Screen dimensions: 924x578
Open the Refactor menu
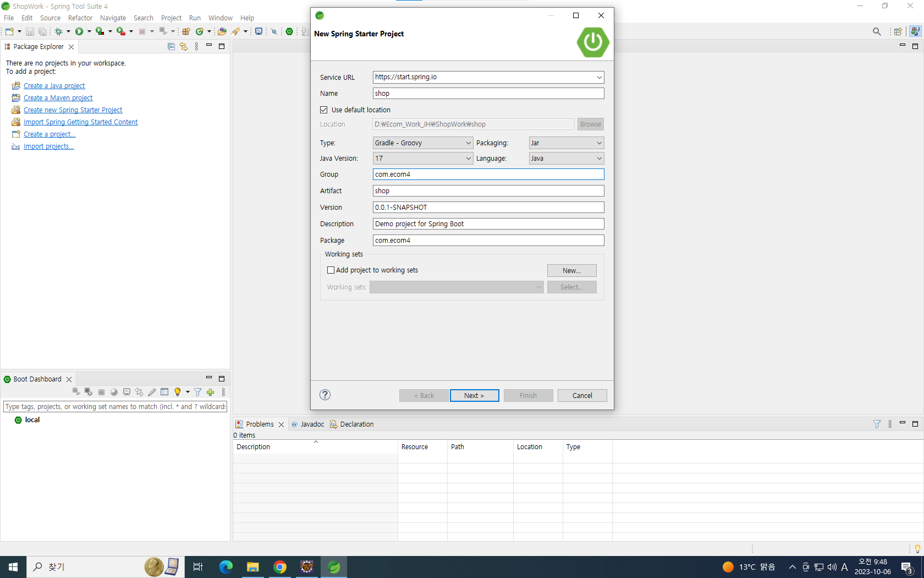coord(80,18)
